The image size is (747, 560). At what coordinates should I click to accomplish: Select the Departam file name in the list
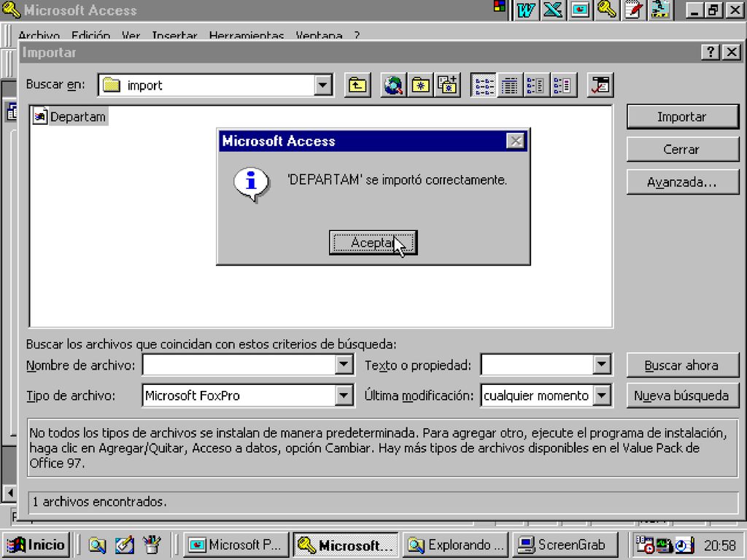pos(78,117)
